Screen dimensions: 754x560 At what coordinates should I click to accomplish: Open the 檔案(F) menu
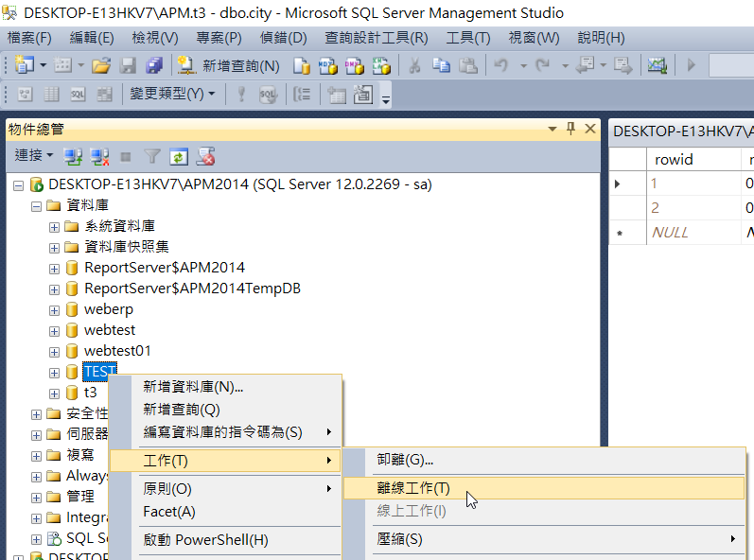pos(29,38)
